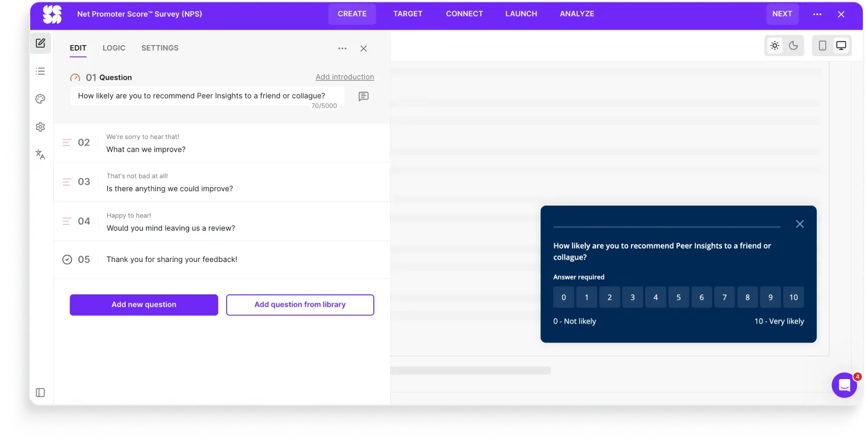Open the translations icon in sidebar
Image resolution: width=868 pixels, height=448 pixels.
point(41,155)
